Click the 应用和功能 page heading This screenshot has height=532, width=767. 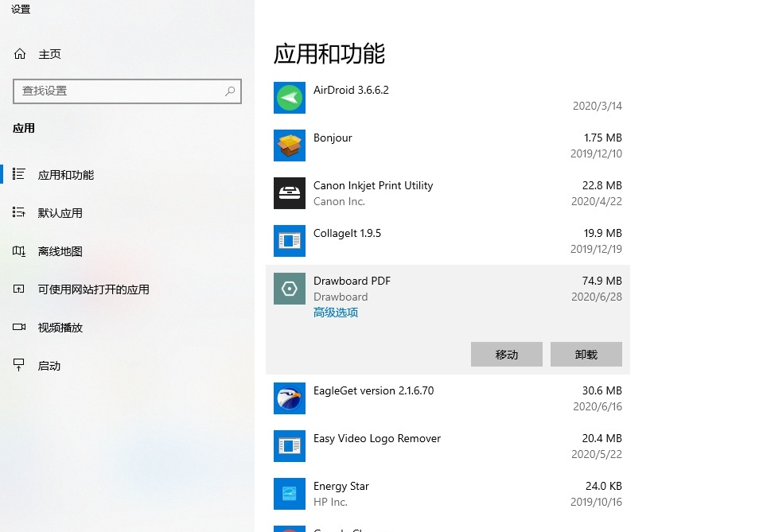pyautogui.click(x=329, y=54)
